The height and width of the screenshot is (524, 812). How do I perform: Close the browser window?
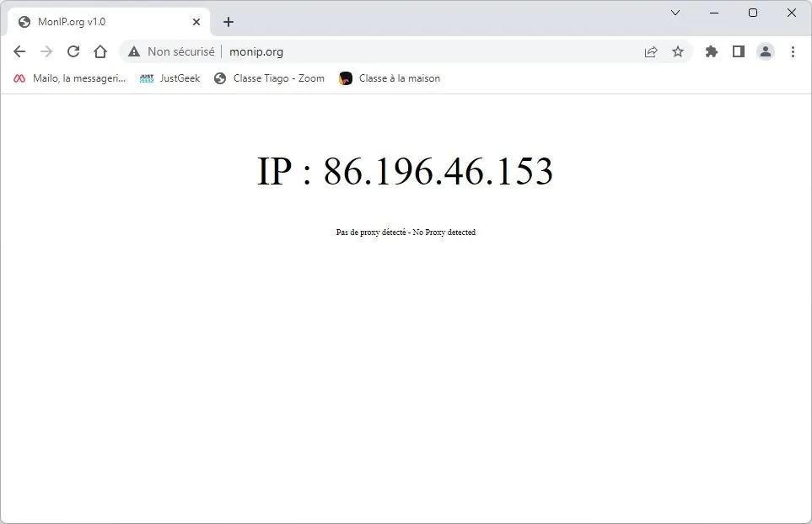tap(792, 13)
